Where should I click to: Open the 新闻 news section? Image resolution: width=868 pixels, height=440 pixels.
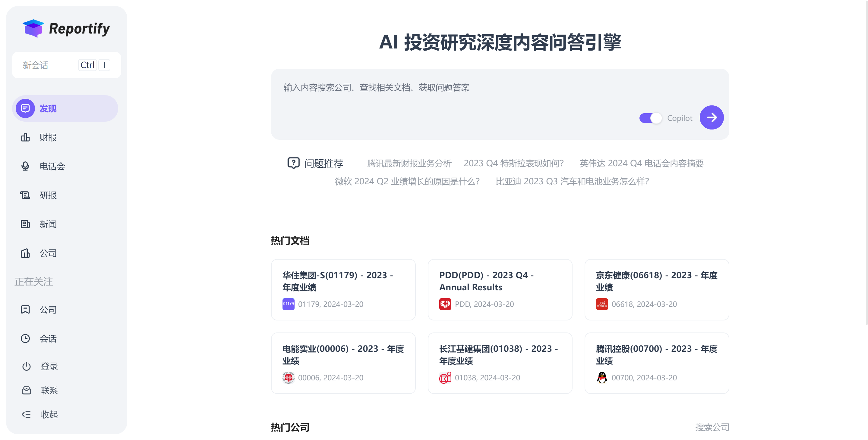coord(48,224)
